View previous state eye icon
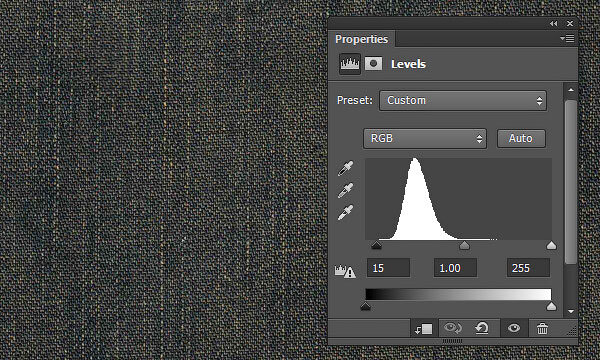Screen dimensions: 600x360 tap(452, 328)
